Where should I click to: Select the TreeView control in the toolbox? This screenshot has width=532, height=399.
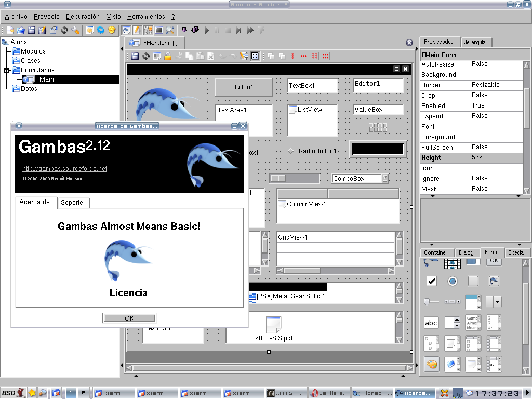point(432,343)
